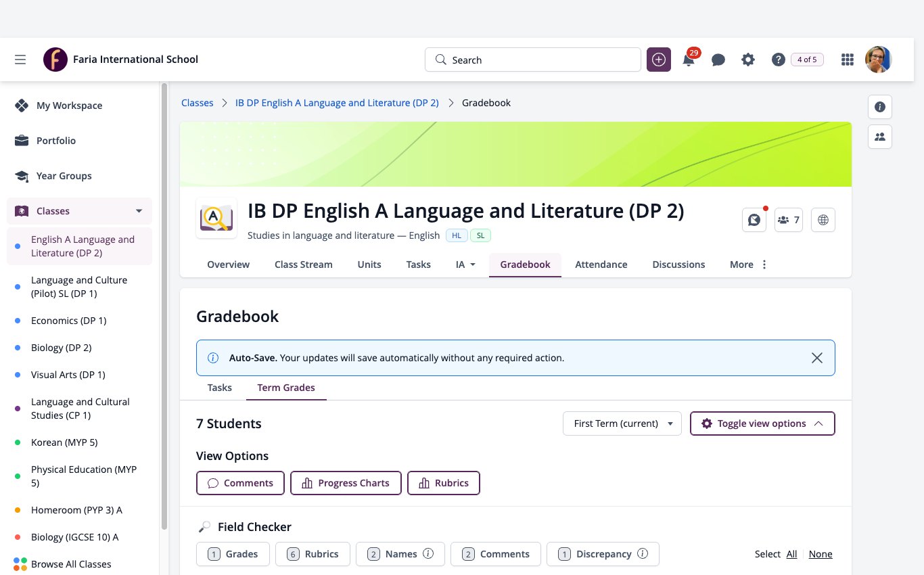Click the three-dot icon beside More

tap(764, 264)
